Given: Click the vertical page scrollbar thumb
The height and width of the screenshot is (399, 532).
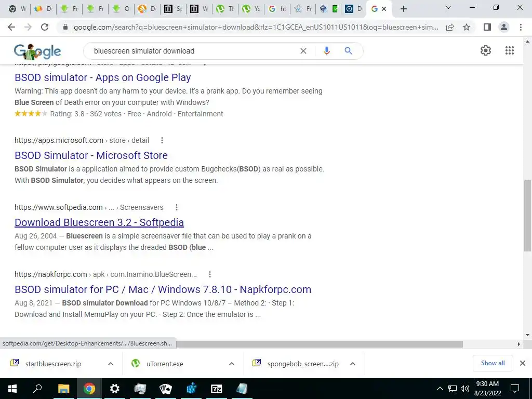Looking at the screenshot, I should 527,216.
